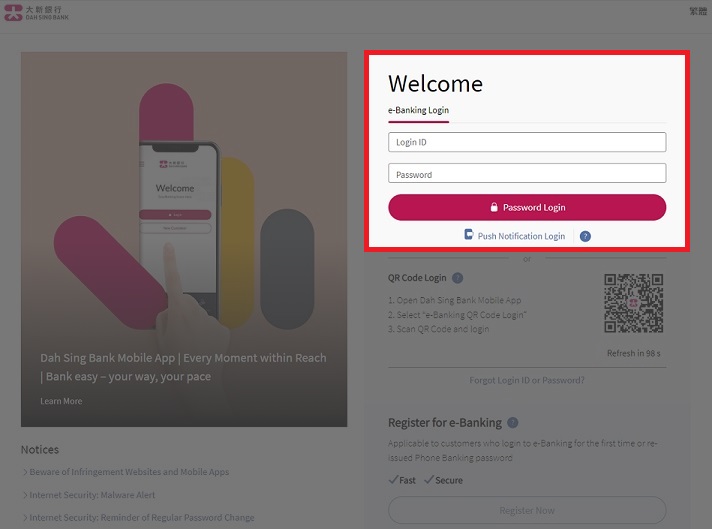
Task: Open the Register for e-Banking help icon
Action: [513, 423]
